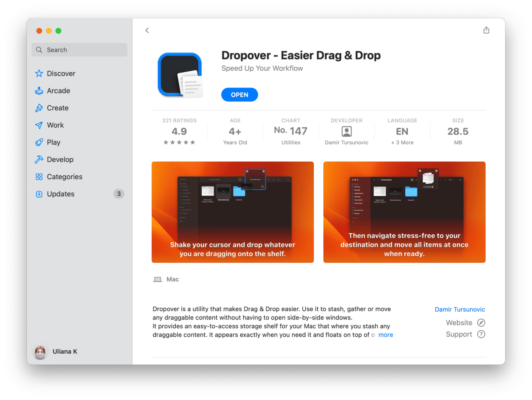Image resolution: width=532 pixels, height=400 pixels.
Task: Click the Arcade joystick icon
Action: [39, 91]
